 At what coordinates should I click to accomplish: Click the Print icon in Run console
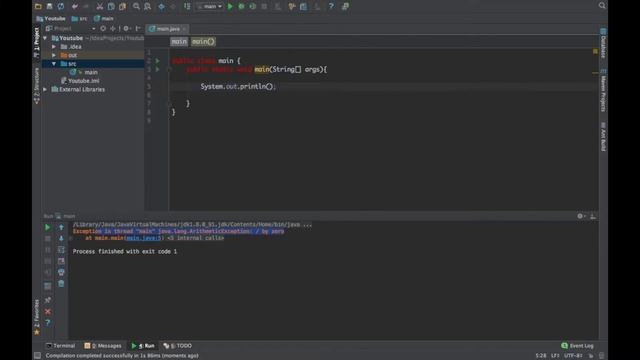(x=61, y=272)
